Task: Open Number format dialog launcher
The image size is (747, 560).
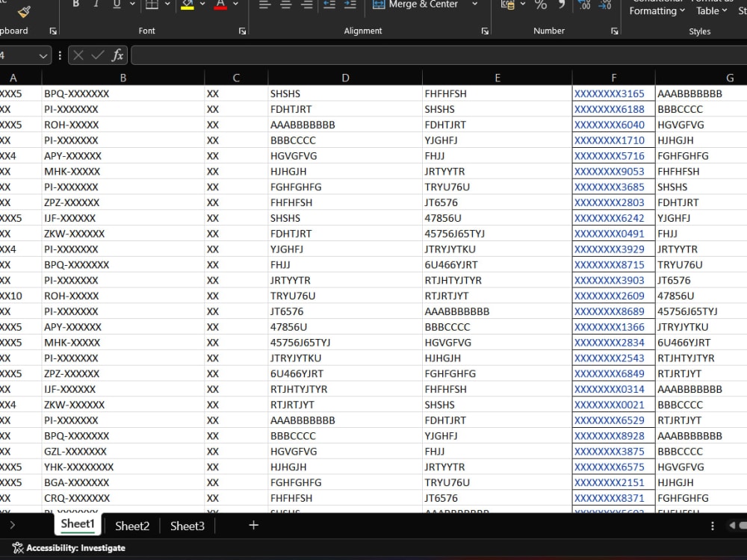Action: pos(615,31)
